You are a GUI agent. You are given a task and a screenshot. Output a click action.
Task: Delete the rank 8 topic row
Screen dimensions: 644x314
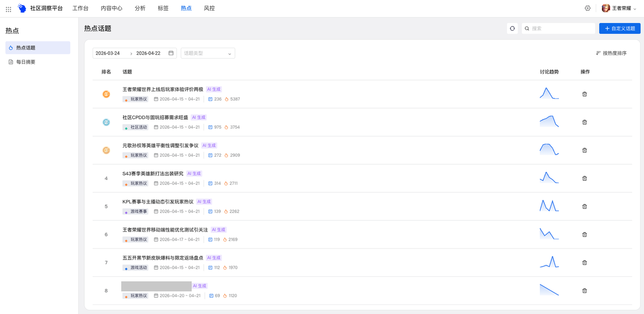(585, 291)
